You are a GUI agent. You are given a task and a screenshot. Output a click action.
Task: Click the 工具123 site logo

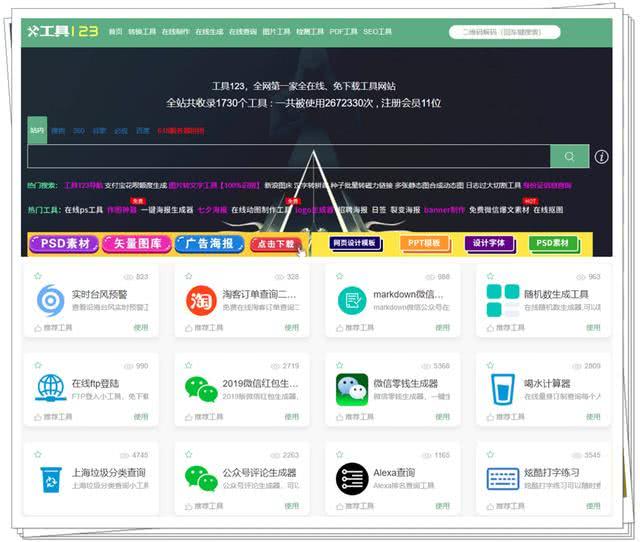[62, 31]
